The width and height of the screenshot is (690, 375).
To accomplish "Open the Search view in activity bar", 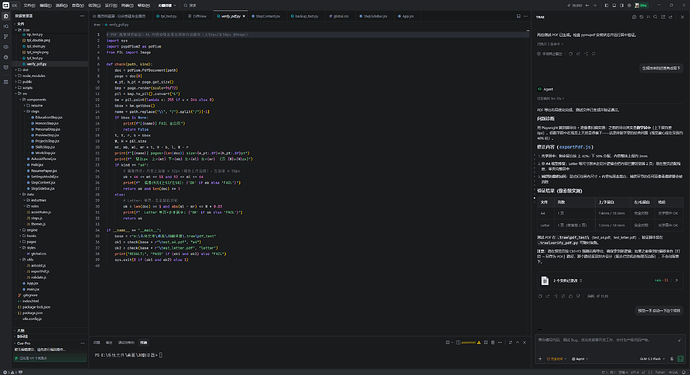I will (6, 26).
